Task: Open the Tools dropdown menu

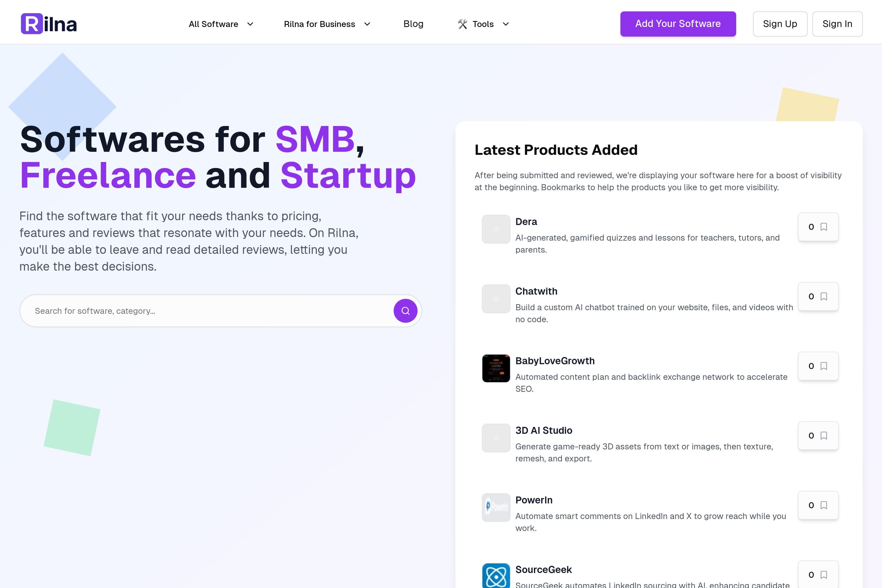Action: [483, 24]
